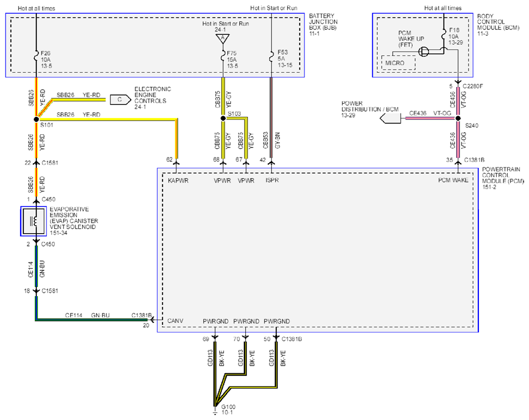Click the ISPR pin label
529x420 pixels.
click(272, 180)
